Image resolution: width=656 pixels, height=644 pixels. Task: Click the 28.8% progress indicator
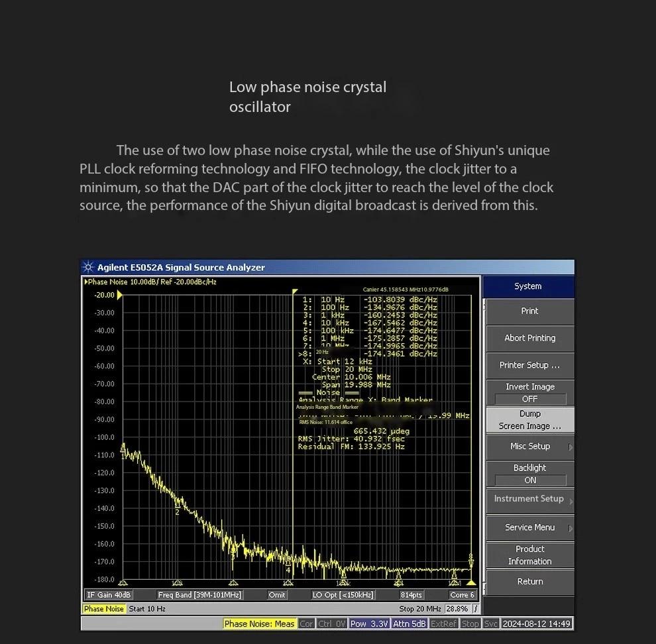pyautogui.click(x=457, y=609)
